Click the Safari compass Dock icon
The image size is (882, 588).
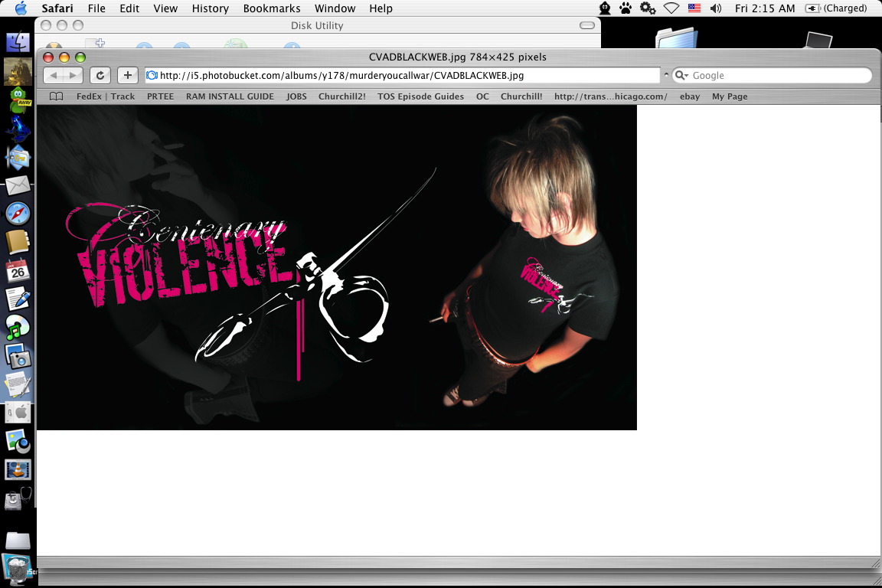[18, 214]
